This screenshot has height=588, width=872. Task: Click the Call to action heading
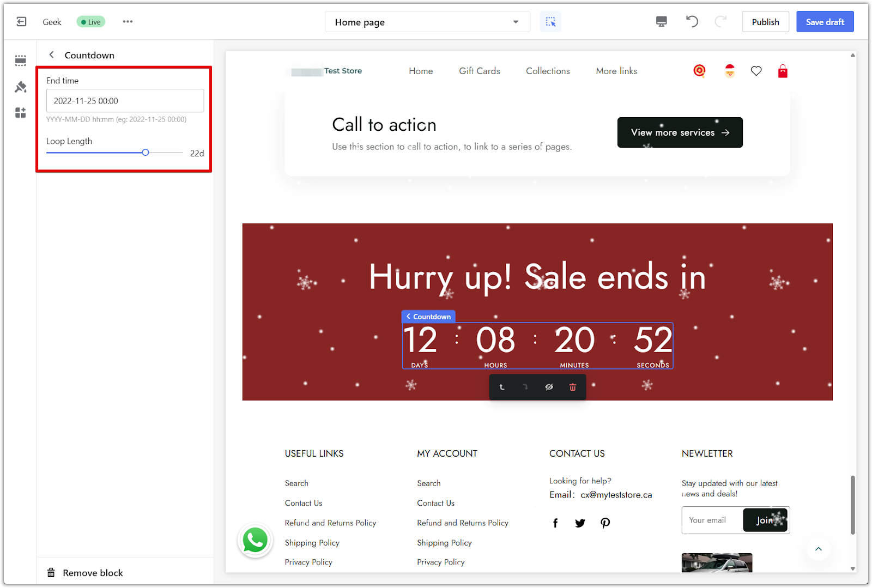tap(384, 125)
